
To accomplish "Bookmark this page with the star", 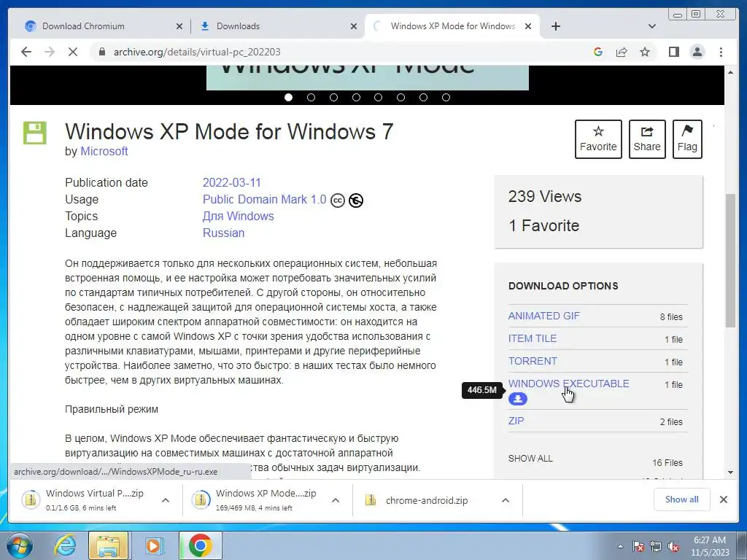I will point(645,52).
